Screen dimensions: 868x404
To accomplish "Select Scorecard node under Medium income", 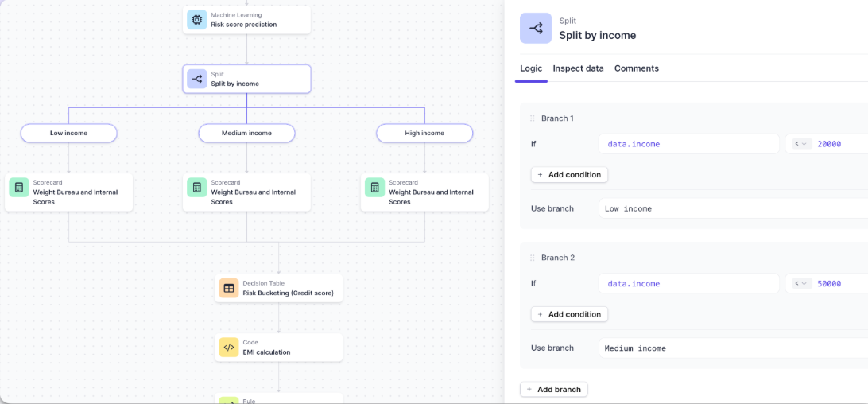I will pos(247,192).
